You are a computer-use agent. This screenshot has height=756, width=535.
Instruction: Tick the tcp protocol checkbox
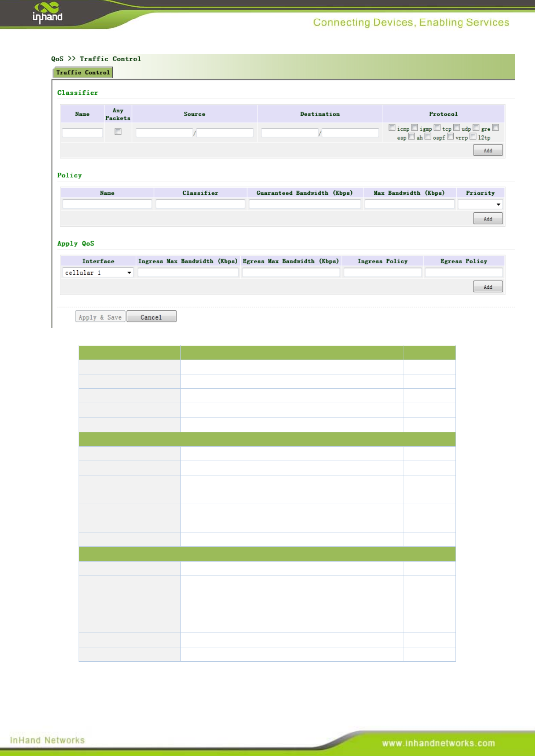click(437, 127)
